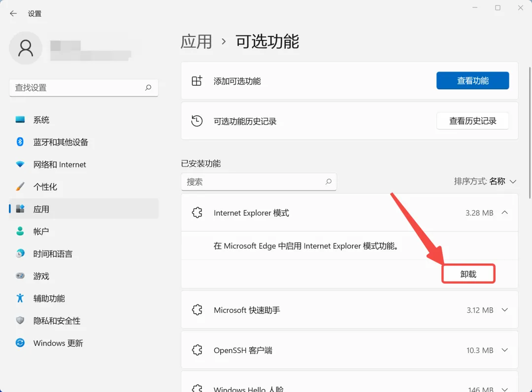This screenshot has width=532, height=392.
Task: Expand the Microsoft 快速助手 chevron
Action: (x=505, y=310)
